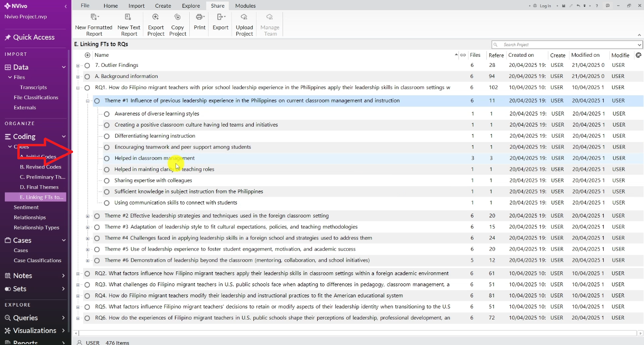Click the NVivo logo in sidebar header

pos(7,6)
